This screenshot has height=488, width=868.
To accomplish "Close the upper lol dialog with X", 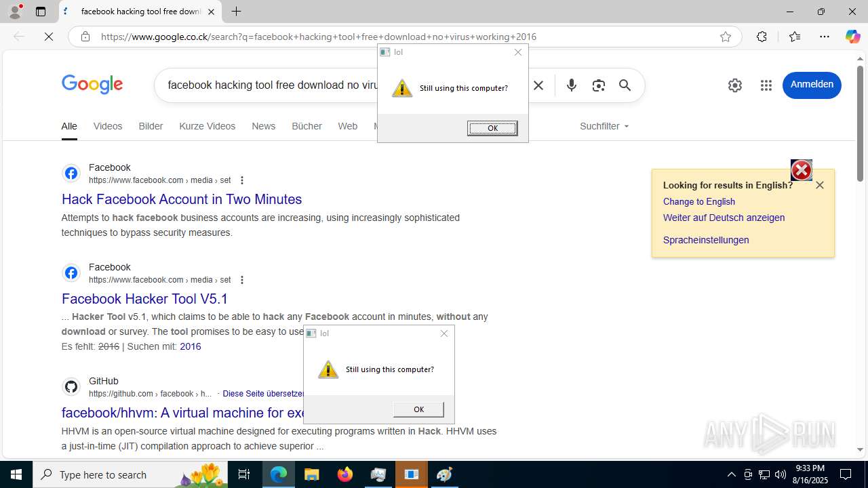I will [x=518, y=52].
